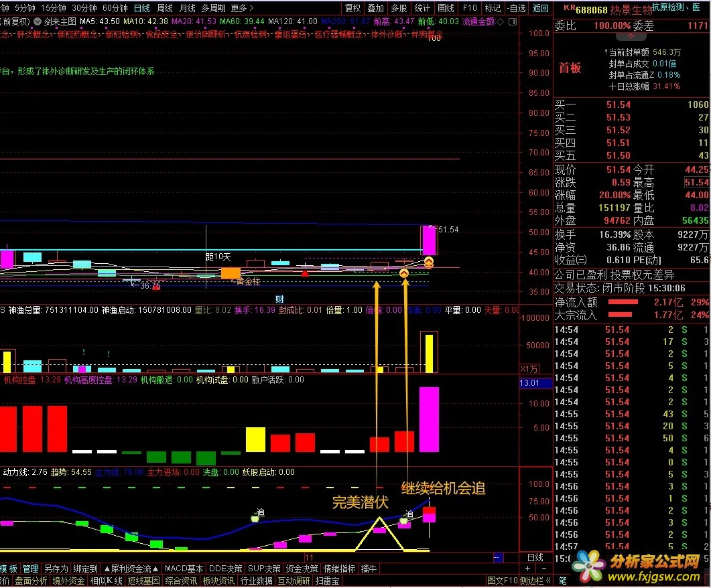This screenshot has height=588, width=711.
Task: Click the orange 黄金柱 candle on the chart
Action: click(231, 273)
